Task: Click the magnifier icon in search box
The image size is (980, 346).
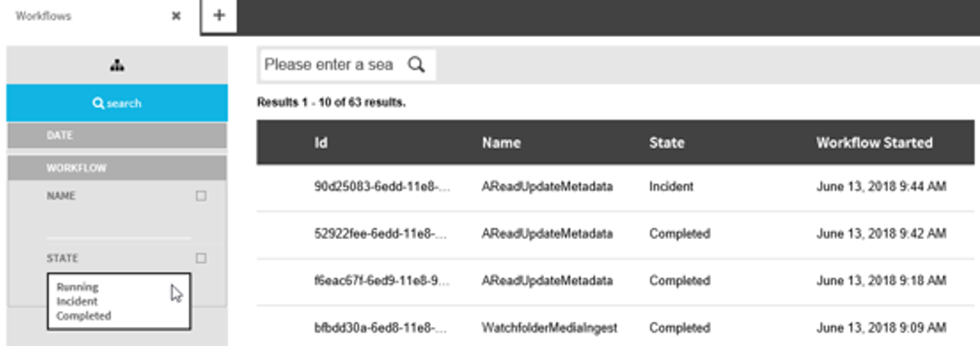Action: pyautogui.click(x=416, y=65)
